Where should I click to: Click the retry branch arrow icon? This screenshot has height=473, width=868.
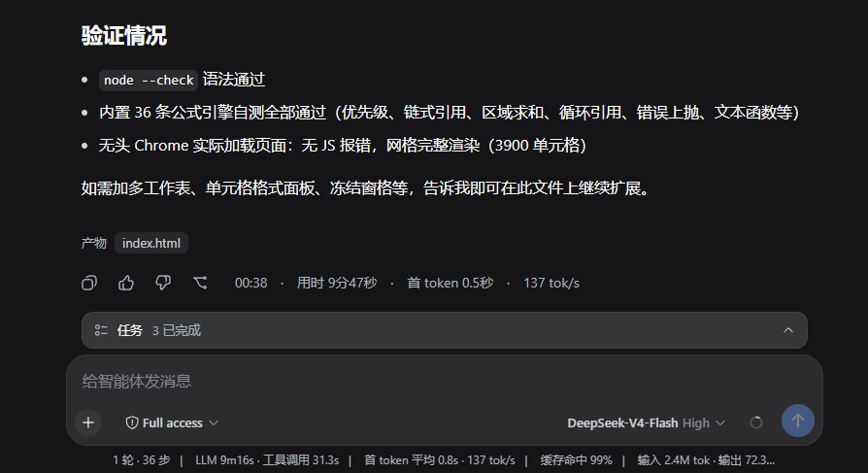click(200, 283)
